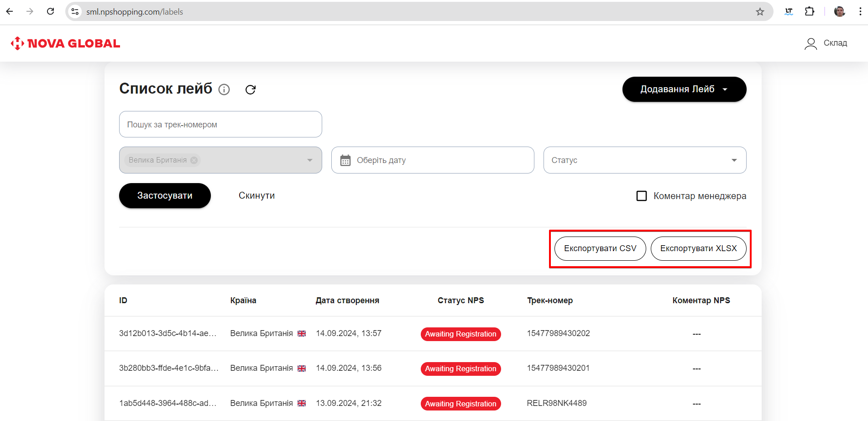Click track number 15477989430202
The image size is (868, 421).
(x=559, y=333)
